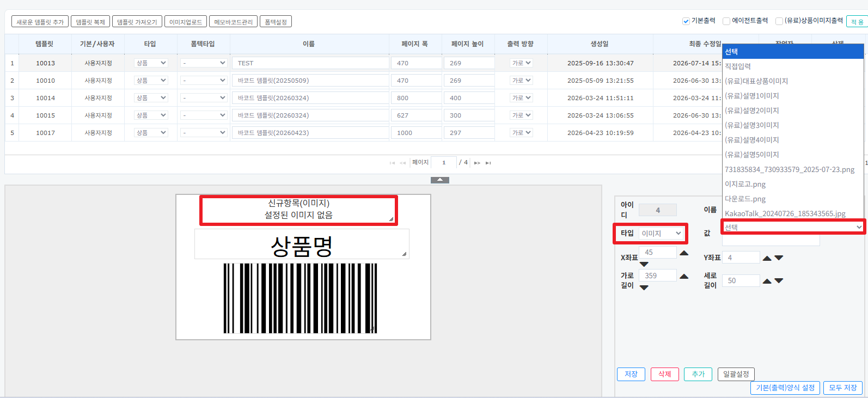Open 이미지업로드
Image resolution: width=868 pixels, height=398 pixels.
coord(186,22)
